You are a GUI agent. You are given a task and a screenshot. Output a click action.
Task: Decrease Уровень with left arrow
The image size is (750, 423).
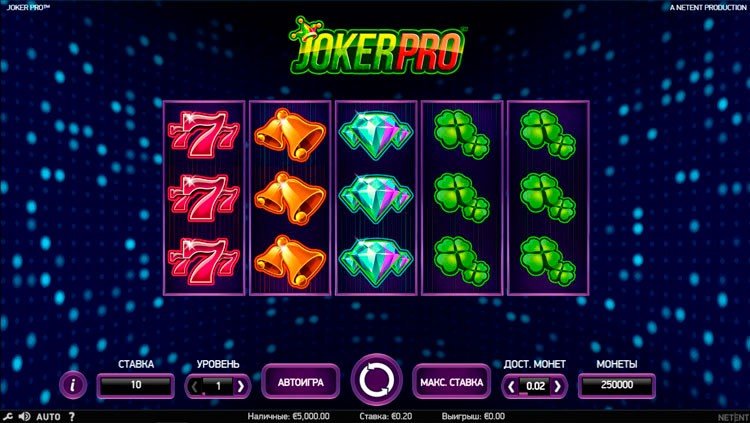click(194, 386)
